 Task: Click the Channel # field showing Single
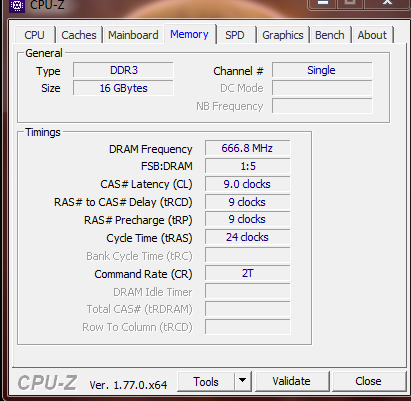[x=322, y=70]
